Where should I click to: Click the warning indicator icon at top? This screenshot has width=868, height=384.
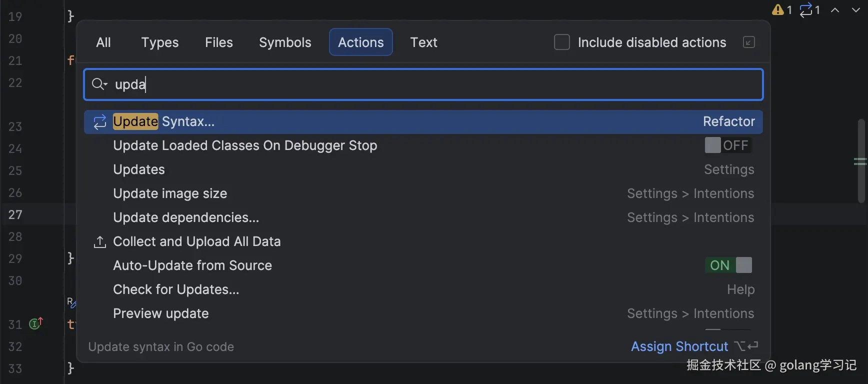pyautogui.click(x=778, y=9)
